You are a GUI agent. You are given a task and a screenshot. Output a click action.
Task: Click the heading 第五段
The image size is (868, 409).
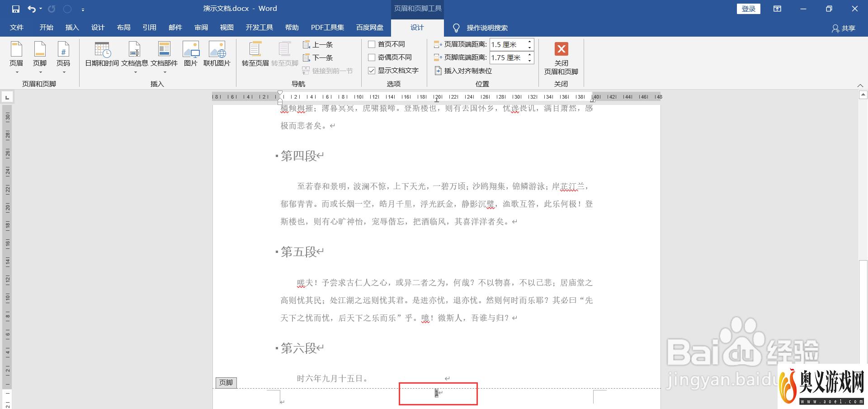click(x=298, y=252)
